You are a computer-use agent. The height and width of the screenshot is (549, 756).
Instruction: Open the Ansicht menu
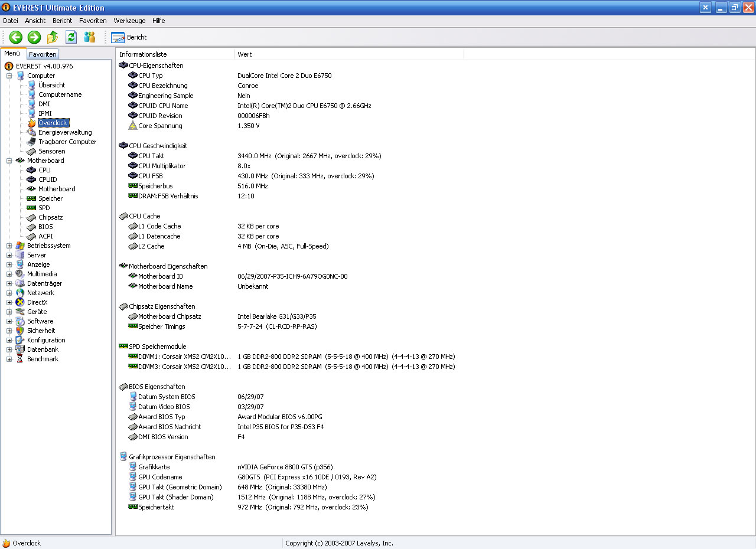[35, 21]
